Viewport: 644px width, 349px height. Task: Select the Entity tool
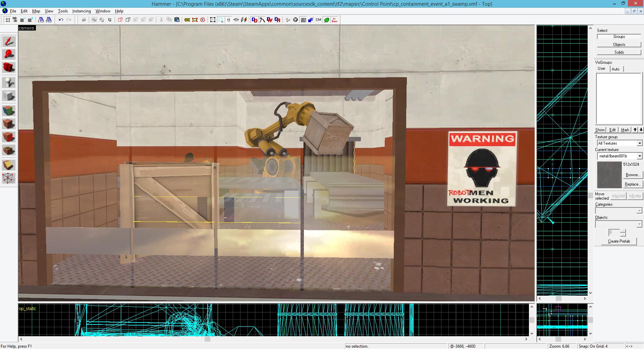click(9, 83)
